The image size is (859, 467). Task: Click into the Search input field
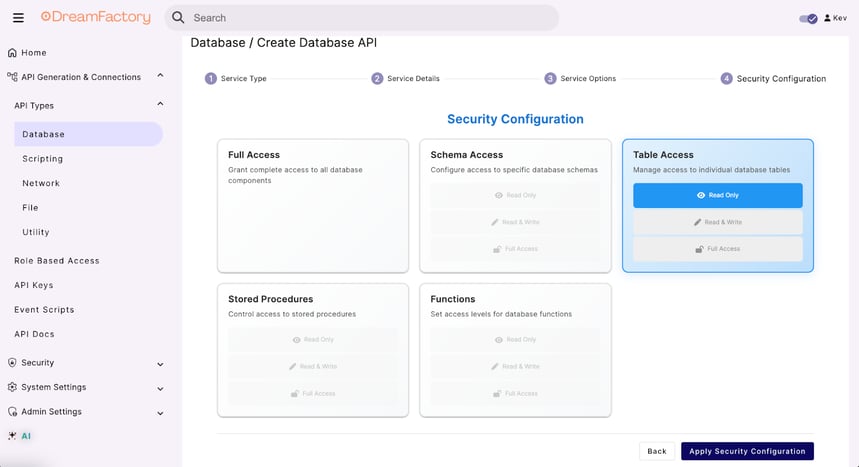362,18
